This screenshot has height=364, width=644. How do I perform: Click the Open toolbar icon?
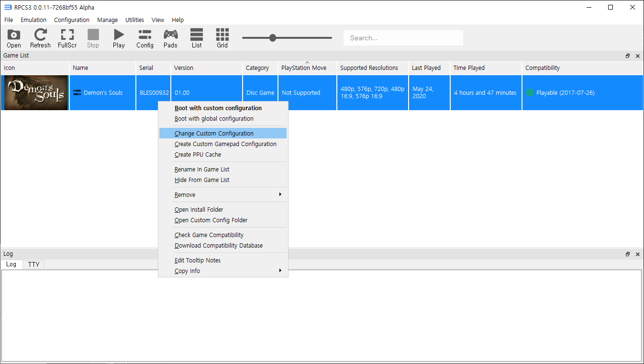pyautogui.click(x=14, y=38)
